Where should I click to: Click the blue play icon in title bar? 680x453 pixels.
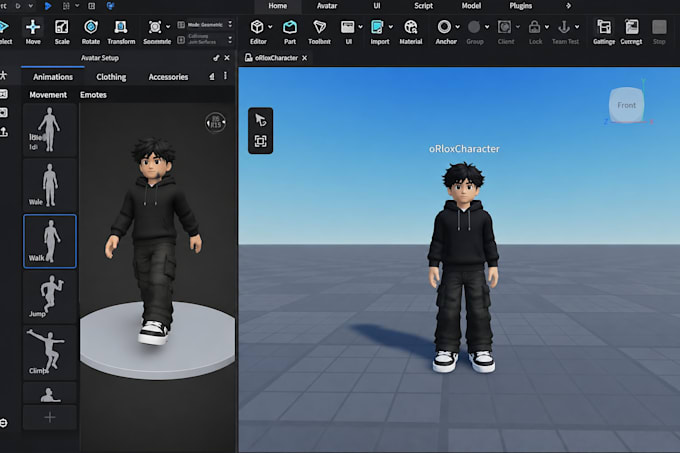coord(48,6)
